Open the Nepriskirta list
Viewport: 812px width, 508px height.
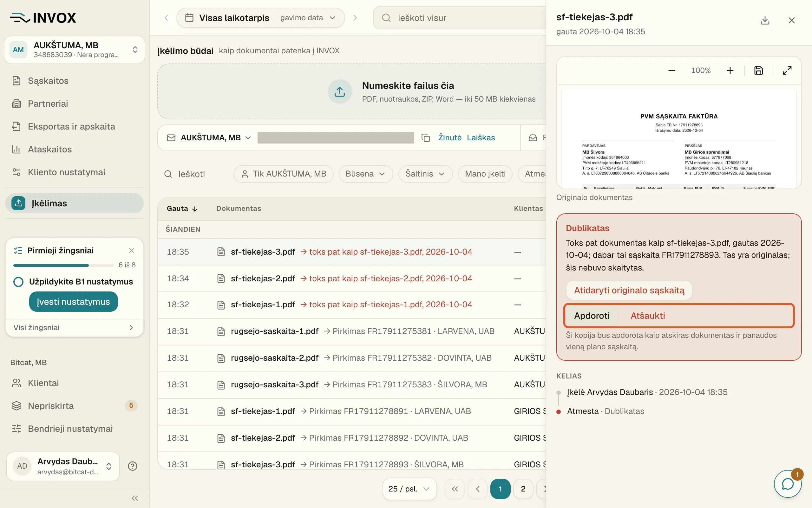pos(75,406)
